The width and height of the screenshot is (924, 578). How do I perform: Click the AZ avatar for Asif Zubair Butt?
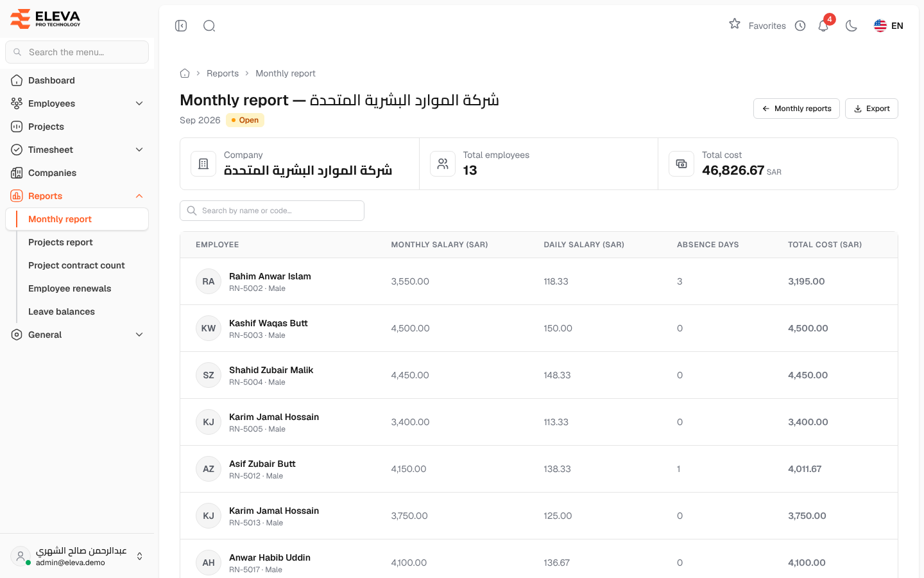[x=209, y=469]
